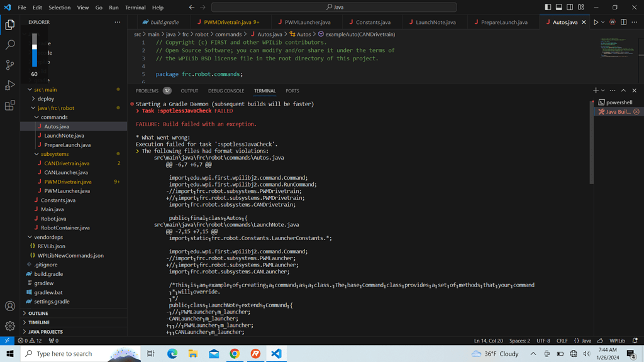This screenshot has height=362, width=644.
Task: Click the WPILib icon in the status bar
Action: 618,340
